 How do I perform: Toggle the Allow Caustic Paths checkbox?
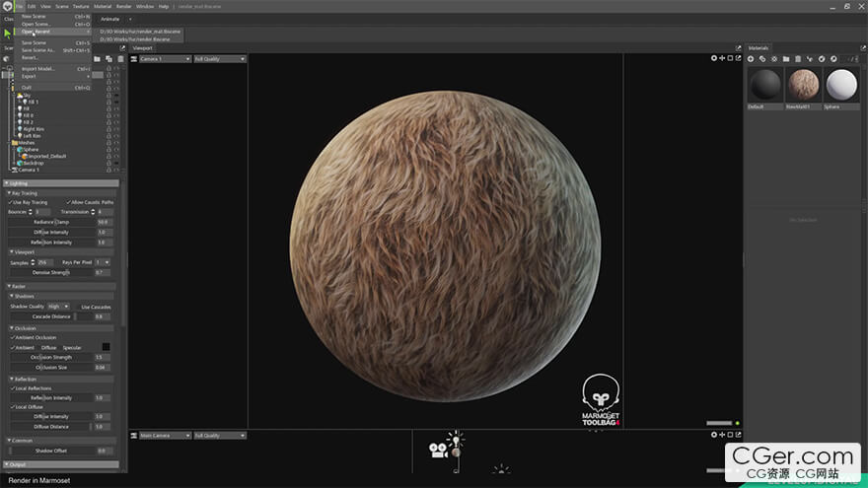(68, 202)
